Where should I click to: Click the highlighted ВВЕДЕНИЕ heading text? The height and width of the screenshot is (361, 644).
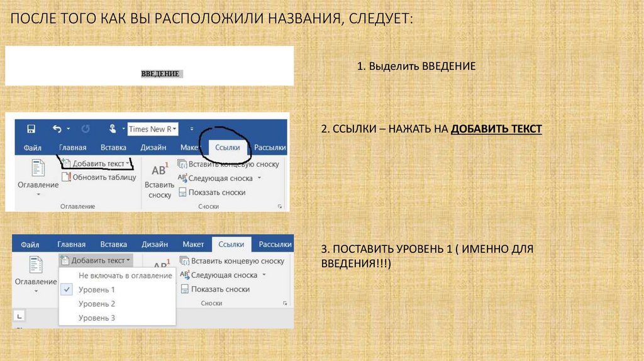point(160,74)
